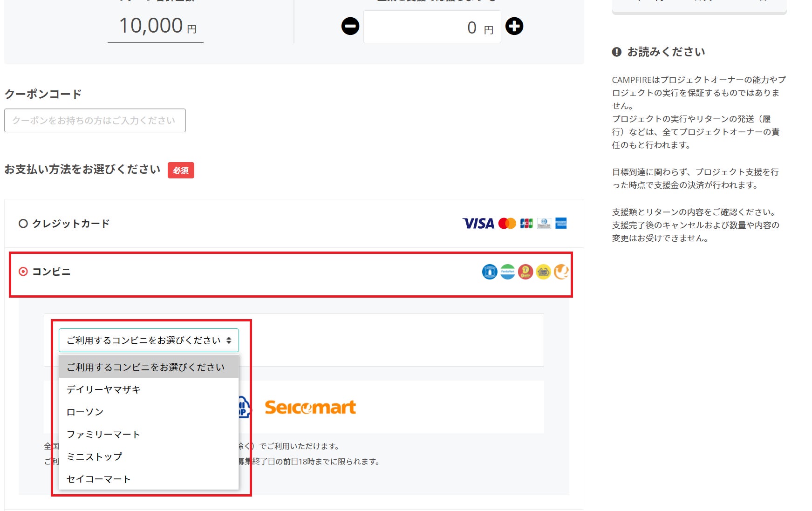The width and height of the screenshot is (812, 511).
Task: Click the additional support amount field
Action: (432, 27)
